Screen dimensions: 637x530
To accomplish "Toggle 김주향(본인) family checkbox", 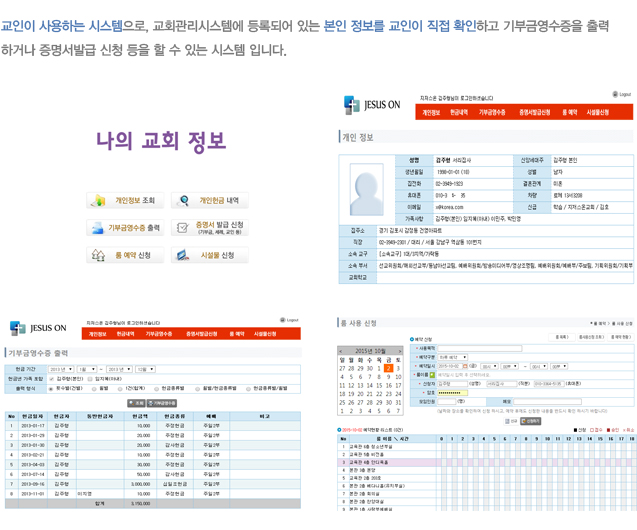I will [x=53, y=379].
